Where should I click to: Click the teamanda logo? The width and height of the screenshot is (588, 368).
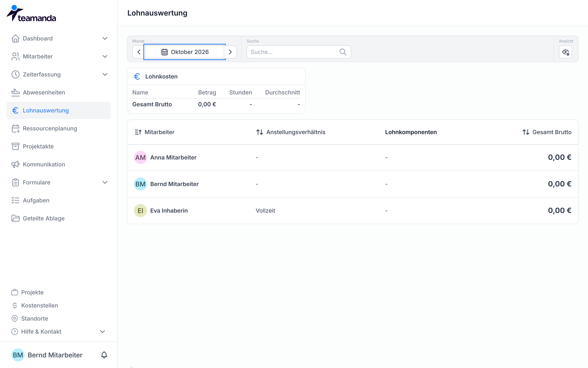[x=31, y=13]
